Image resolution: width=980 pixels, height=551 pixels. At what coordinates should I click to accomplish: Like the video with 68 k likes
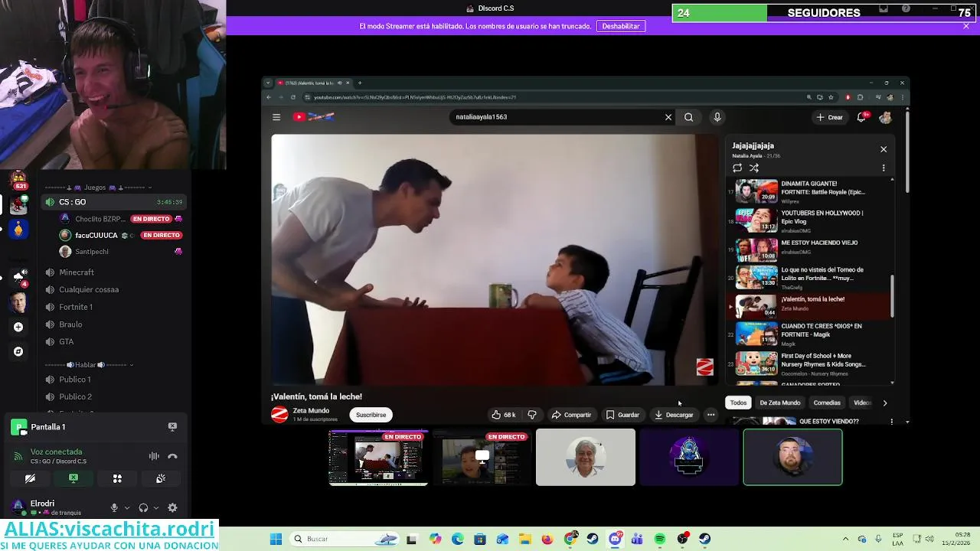click(504, 415)
